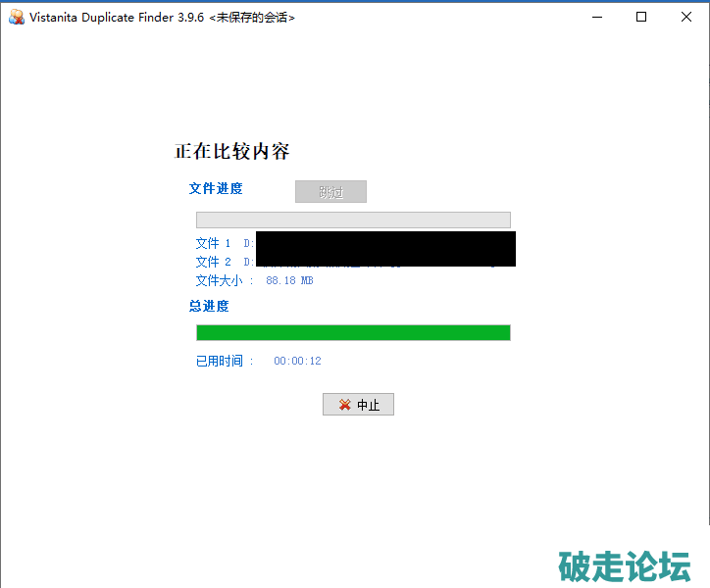Close the Duplicate Finder window
This screenshot has height=588, width=710.
click(x=685, y=17)
